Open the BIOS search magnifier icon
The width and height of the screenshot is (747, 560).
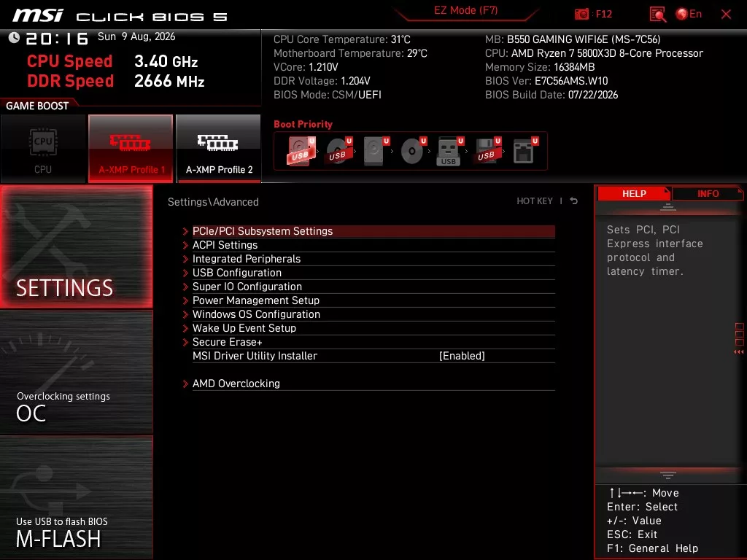(x=657, y=14)
